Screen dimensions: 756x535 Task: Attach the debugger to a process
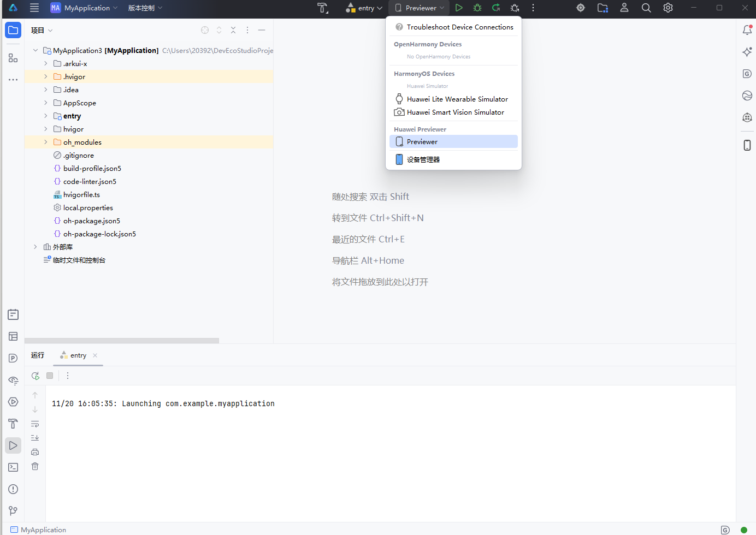515,8
